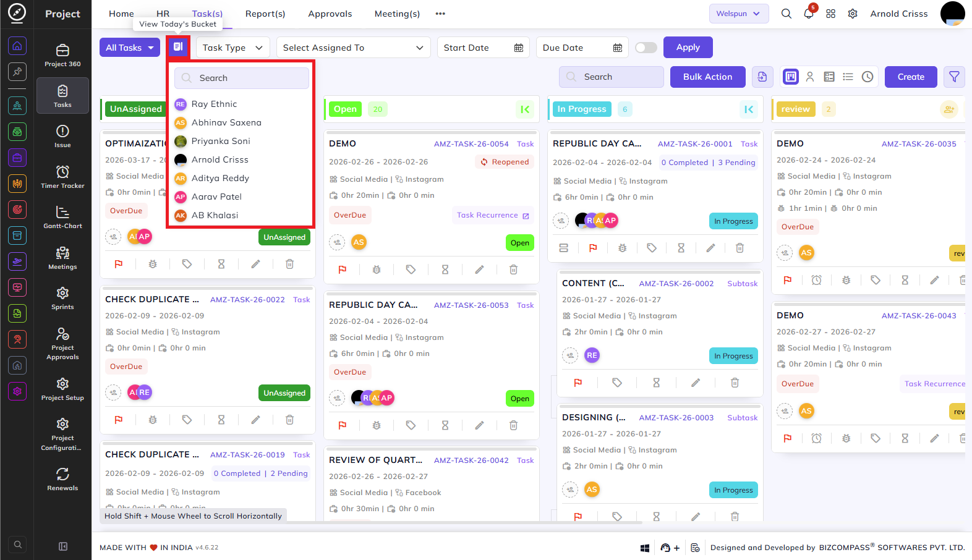Open settings gear in top bar

tap(853, 14)
